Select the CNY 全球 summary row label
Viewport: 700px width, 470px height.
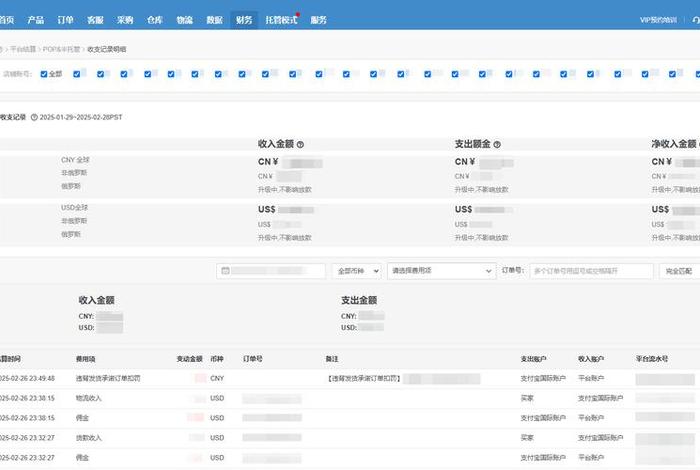click(75, 160)
